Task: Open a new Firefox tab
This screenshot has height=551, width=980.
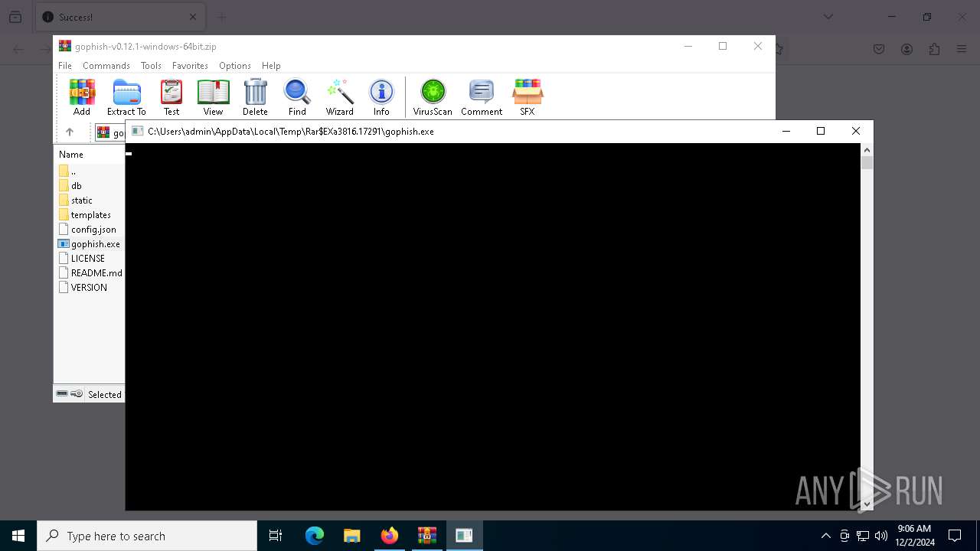Action: (x=222, y=17)
